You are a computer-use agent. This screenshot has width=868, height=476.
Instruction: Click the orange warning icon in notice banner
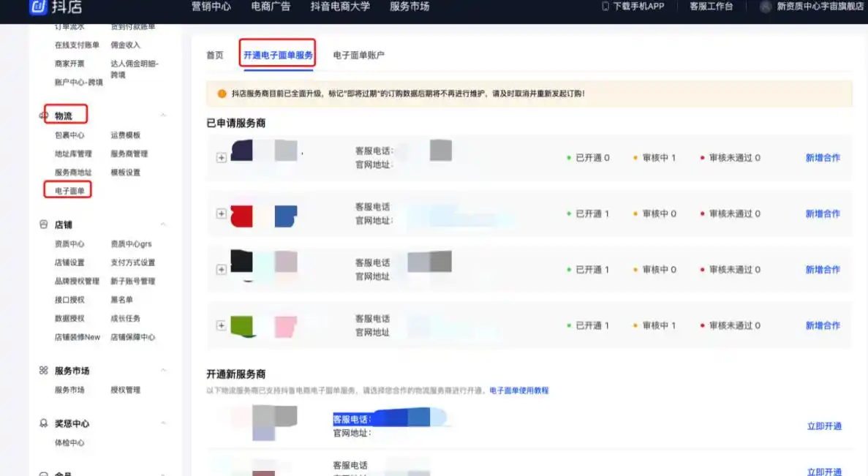[222, 94]
